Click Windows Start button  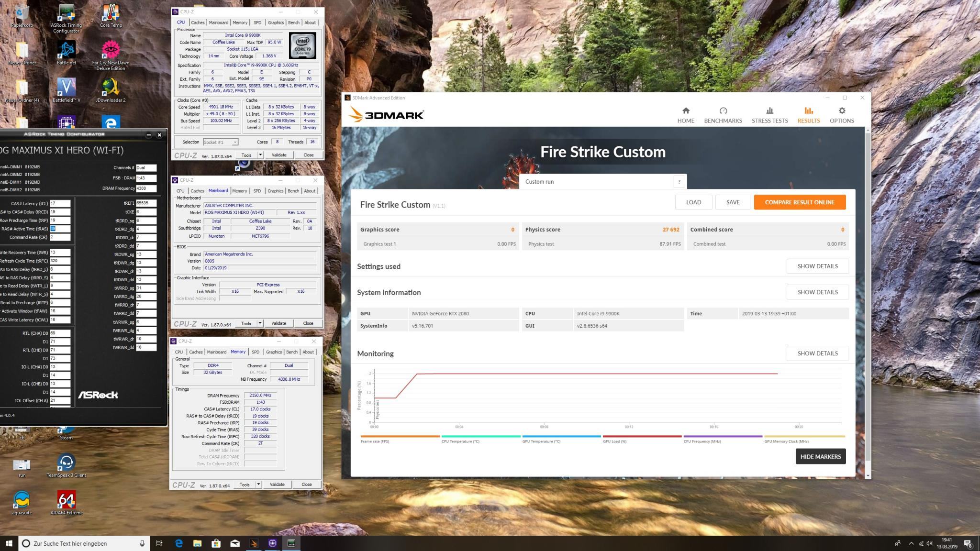coord(9,543)
